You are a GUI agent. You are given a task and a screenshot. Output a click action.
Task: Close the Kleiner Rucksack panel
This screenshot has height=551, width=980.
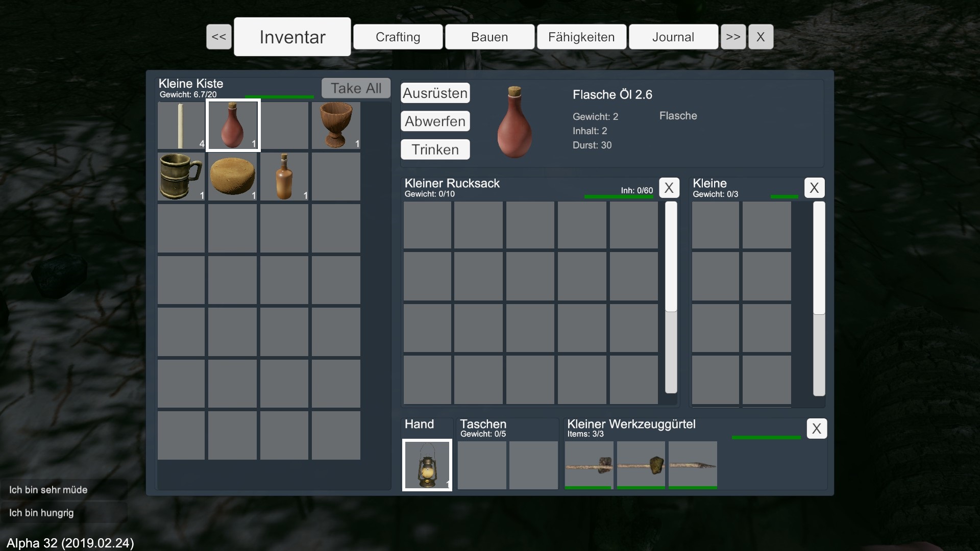point(669,188)
